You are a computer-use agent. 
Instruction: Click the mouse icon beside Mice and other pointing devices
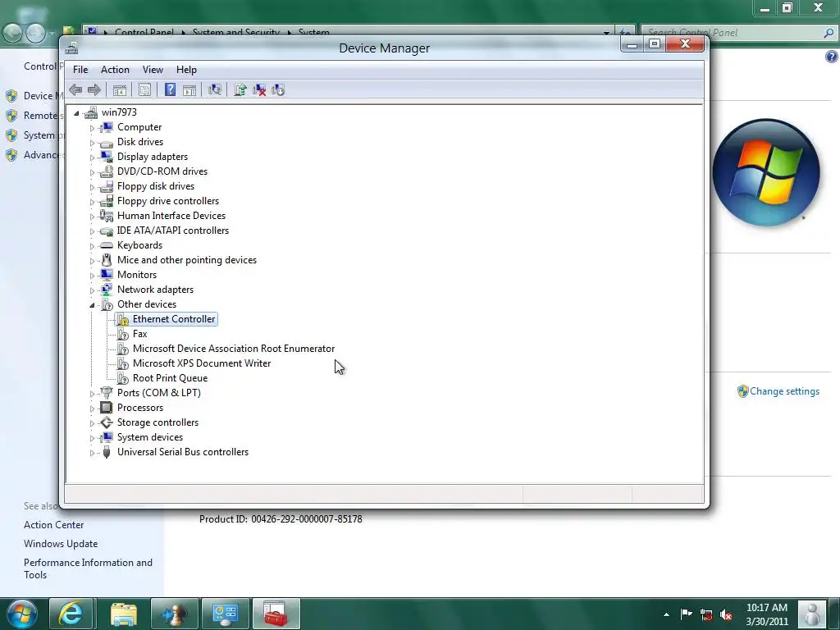[107, 260]
